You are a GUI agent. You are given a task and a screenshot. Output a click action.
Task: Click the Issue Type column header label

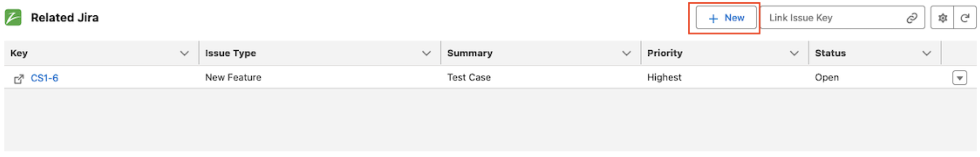230,53
